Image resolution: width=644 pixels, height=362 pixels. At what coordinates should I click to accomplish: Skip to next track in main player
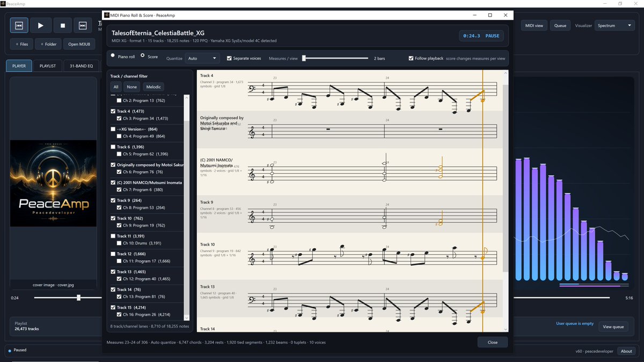83,25
